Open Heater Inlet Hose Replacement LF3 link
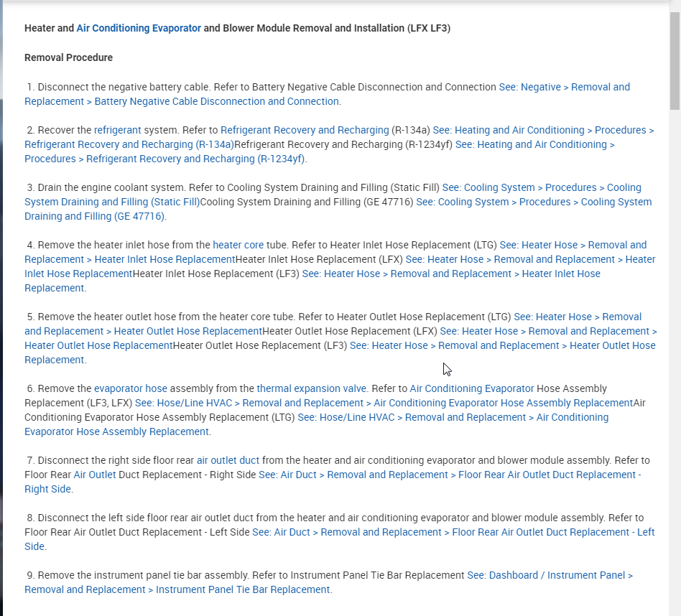The height and width of the screenshot is (616, 681). 451,274
